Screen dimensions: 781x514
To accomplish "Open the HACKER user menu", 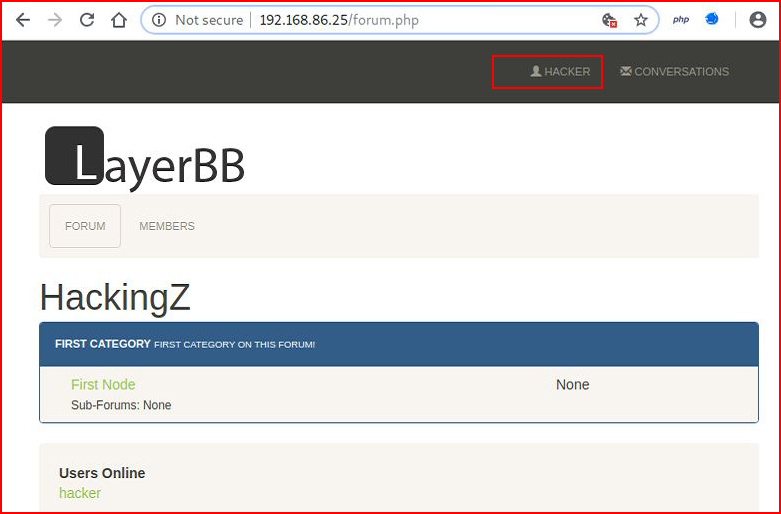I will click(x=560, y=72).
